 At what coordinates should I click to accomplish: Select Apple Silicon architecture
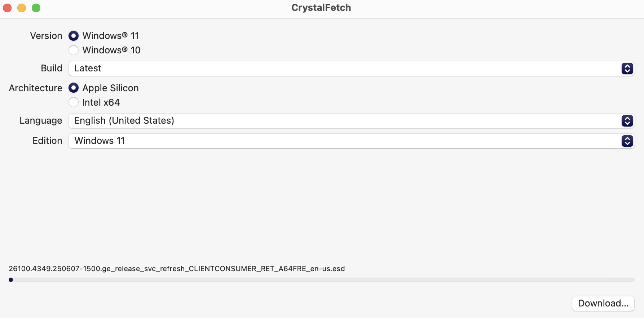click(74, 88)
